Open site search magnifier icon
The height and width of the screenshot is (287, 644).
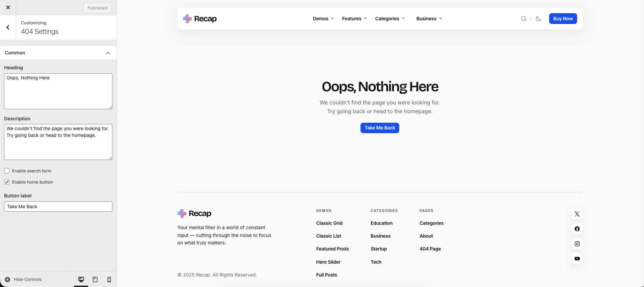[523, 19]
